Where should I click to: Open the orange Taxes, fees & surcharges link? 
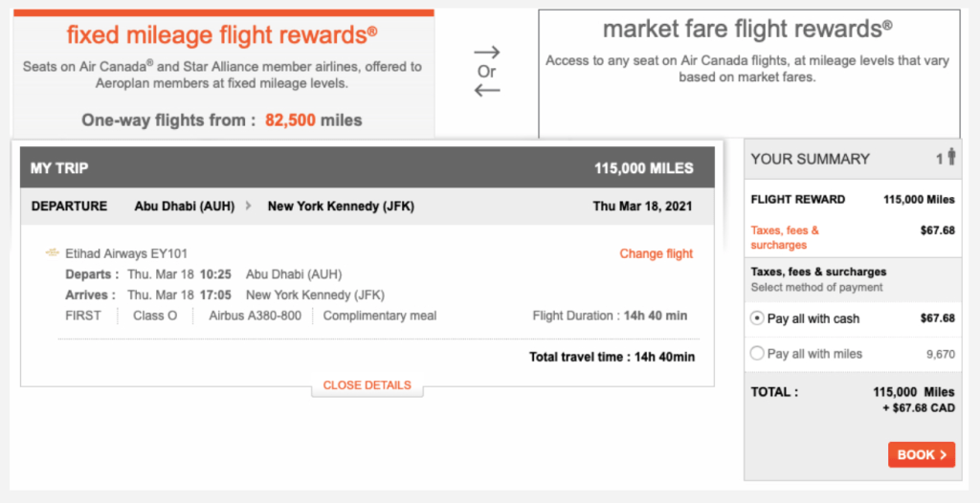pos(785,237)
